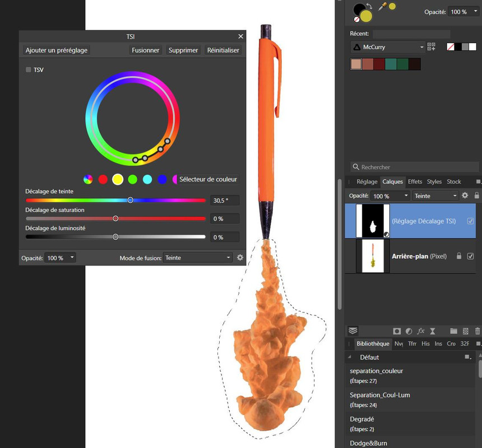The height and width of the screenshot is (448, 482).
Task: Select the dark red McCurry swatch
Action: coord(379,64)
